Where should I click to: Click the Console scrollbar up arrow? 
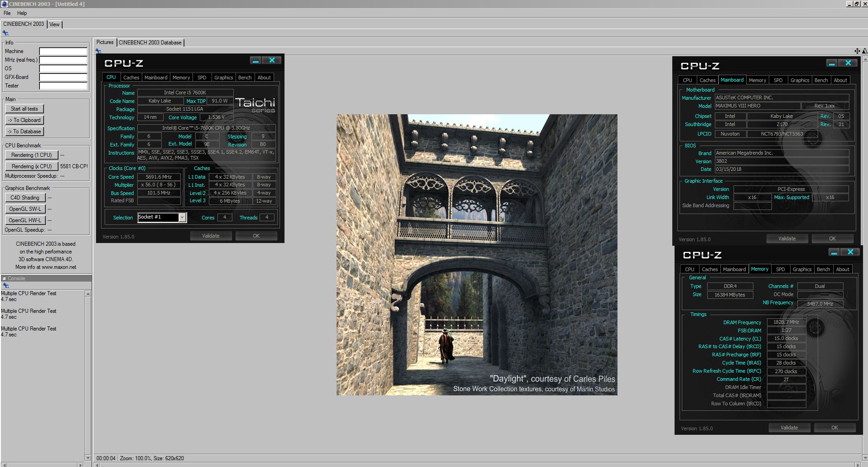pos(88,294)
